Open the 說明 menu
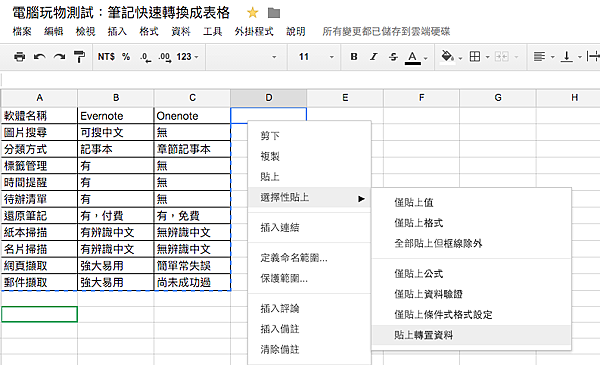The height and width of the screenshot is (365, 600). click(296, 31)
